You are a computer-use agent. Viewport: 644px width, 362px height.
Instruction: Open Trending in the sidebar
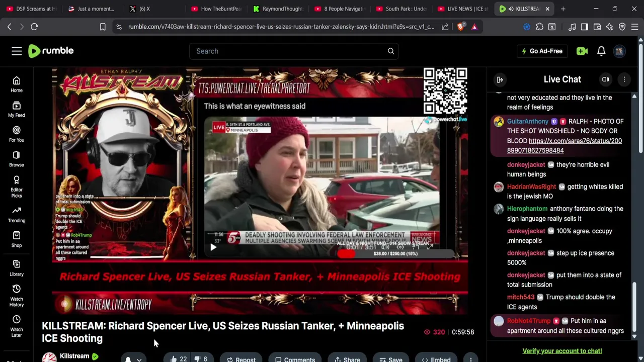click(17, 214)
